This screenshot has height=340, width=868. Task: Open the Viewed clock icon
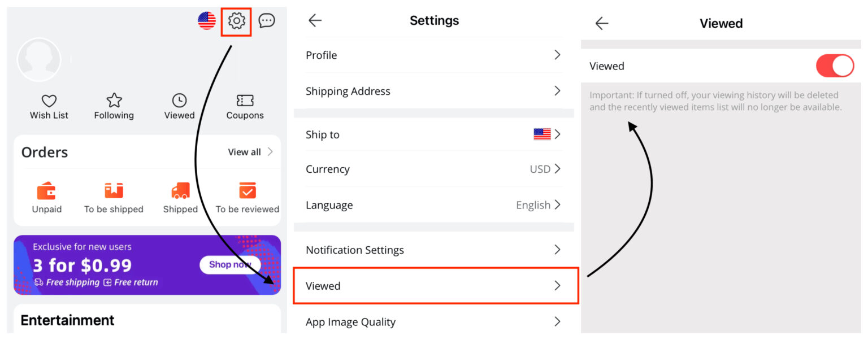(x=179, y=100)
